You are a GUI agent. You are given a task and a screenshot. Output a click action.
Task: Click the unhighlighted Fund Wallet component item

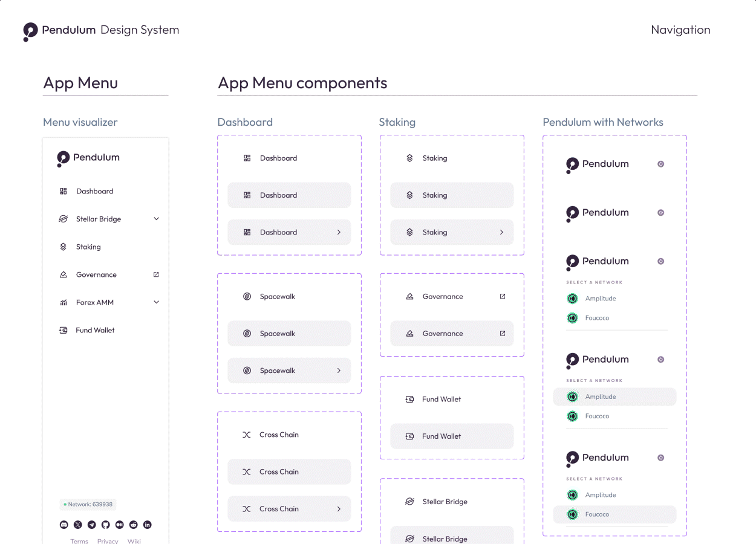click(x=452, y=400)
